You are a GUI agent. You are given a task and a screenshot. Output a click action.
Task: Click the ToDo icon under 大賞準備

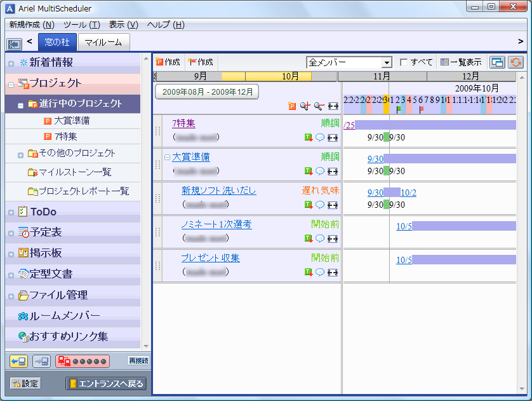(309, 171)
